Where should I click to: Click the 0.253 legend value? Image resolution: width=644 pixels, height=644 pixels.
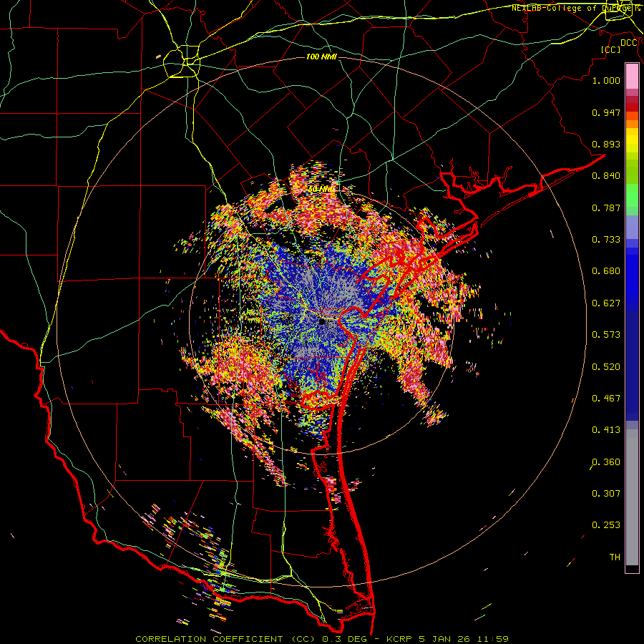tap(606, 525)
